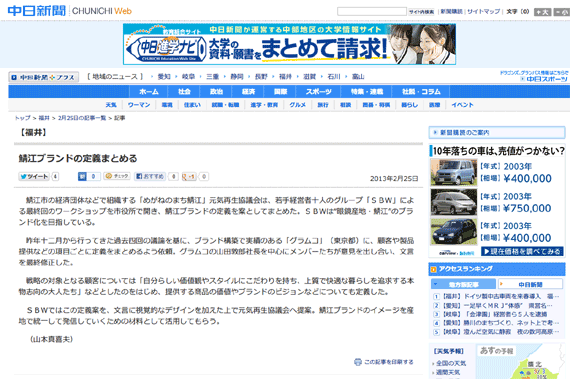Select the 福井 regional news link
The width and height of the screenshot is (570, 379).
tap(285, 77)
